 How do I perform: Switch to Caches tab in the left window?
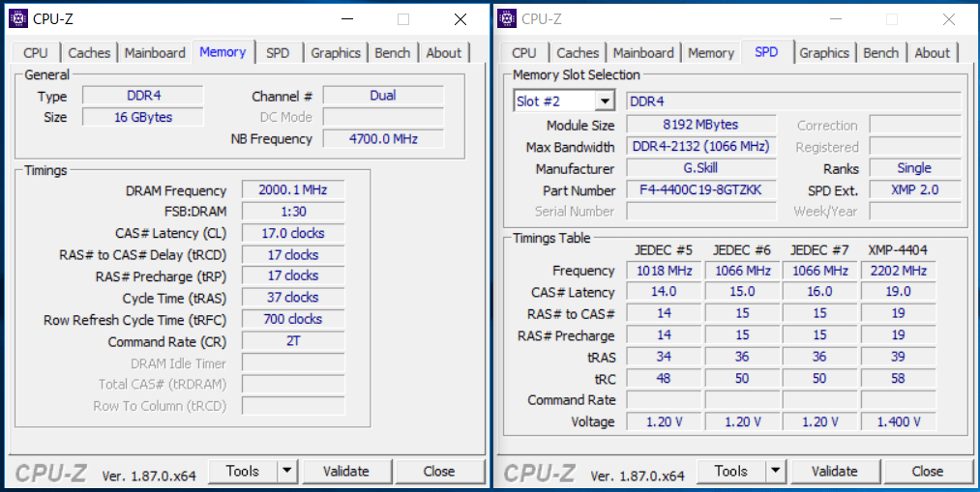(89, 53)
